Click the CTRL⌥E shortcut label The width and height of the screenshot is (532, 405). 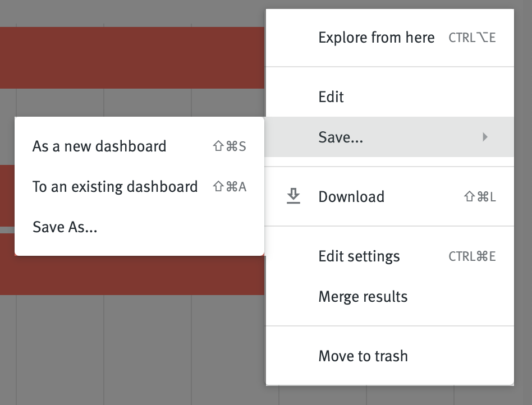pyautogui.click(x=473, y=38)
